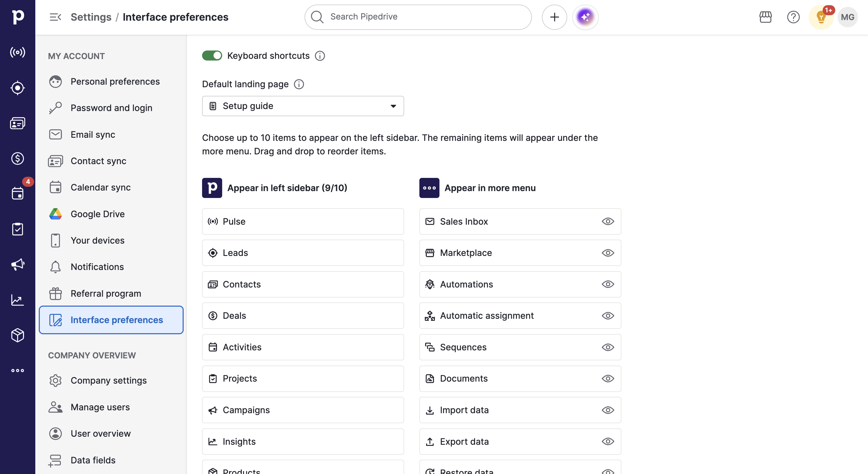
Task: Toggle eye icon for Import data
Action: [x=608, y=410]
